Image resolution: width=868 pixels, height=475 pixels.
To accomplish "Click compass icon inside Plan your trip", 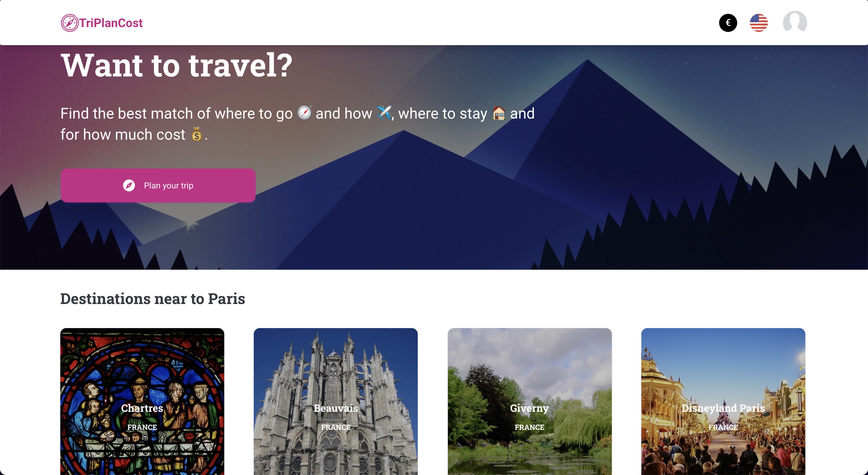I will pyautogui.click(x=129, y=185).
